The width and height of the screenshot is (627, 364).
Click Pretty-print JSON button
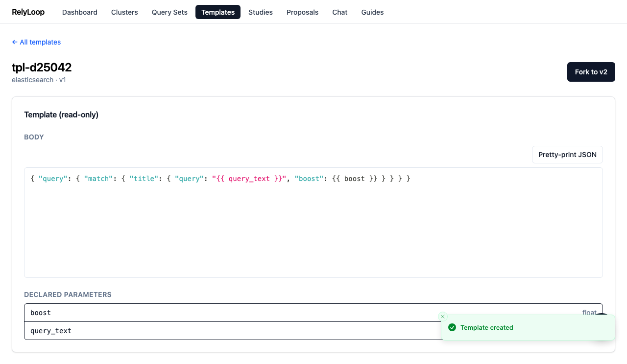coord(567,155)
